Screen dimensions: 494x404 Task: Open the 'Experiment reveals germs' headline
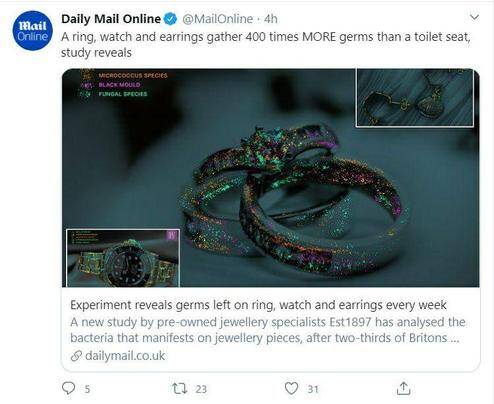click(x=258, y=305)
